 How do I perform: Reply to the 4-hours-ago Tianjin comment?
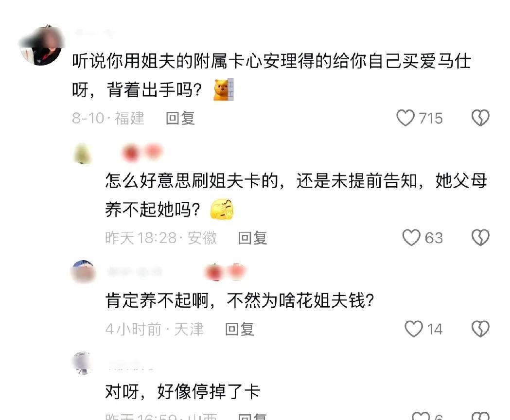point(239,329)
